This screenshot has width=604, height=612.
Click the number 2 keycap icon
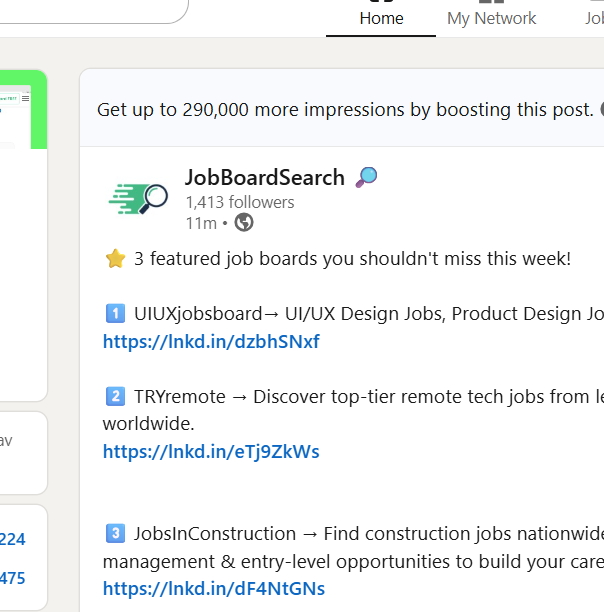[x=115, y=397]
